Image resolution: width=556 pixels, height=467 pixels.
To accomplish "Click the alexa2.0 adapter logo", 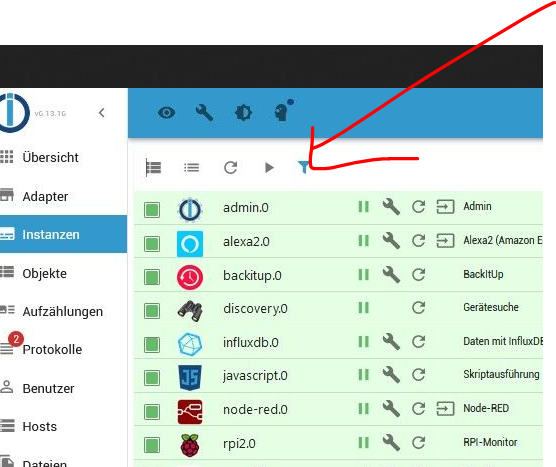I will click(190, 244).
